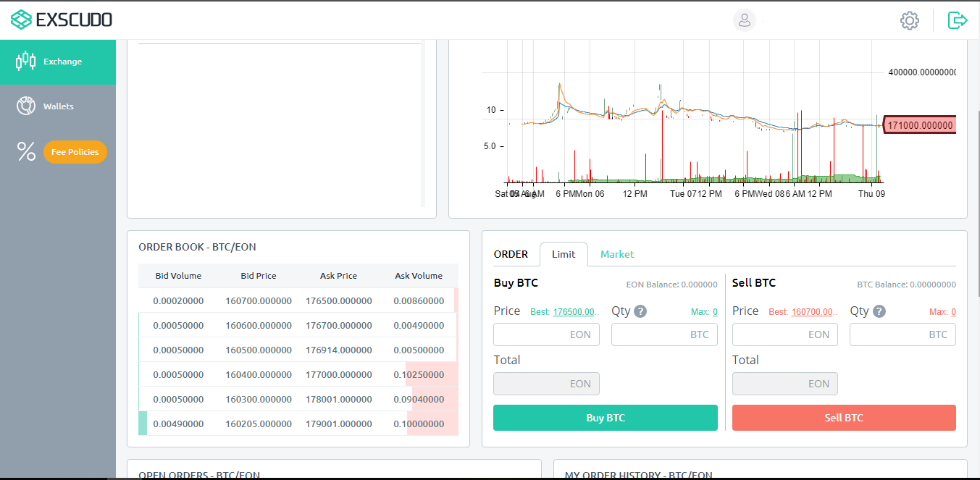Switch to the Market order tab

click(617, 254)
